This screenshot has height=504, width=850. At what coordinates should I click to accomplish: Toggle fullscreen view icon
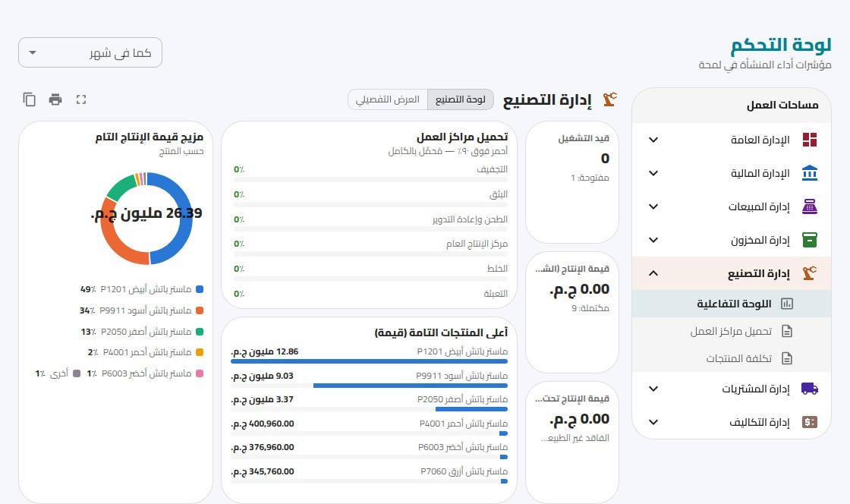point(81,99)
